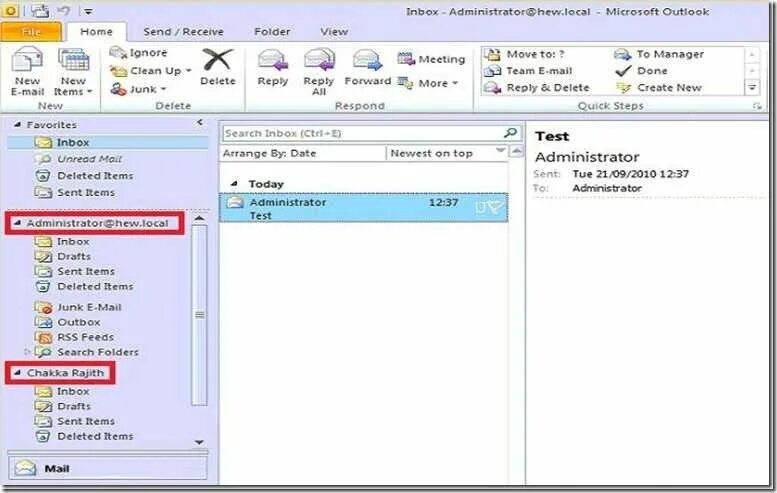The width and height of the screenshot is (777, 493).
Task: Run the Move to: ? quick step
Action: click(x=524, y=54)
